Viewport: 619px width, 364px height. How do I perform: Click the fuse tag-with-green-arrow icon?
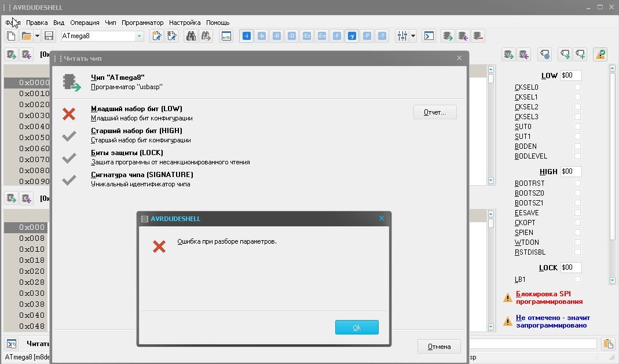pos(565,54)
